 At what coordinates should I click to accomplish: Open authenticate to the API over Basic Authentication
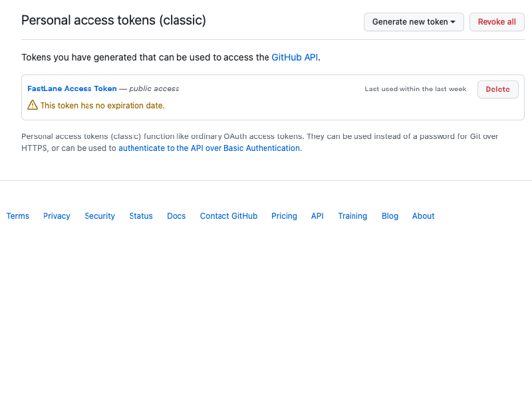click(209, 148)
